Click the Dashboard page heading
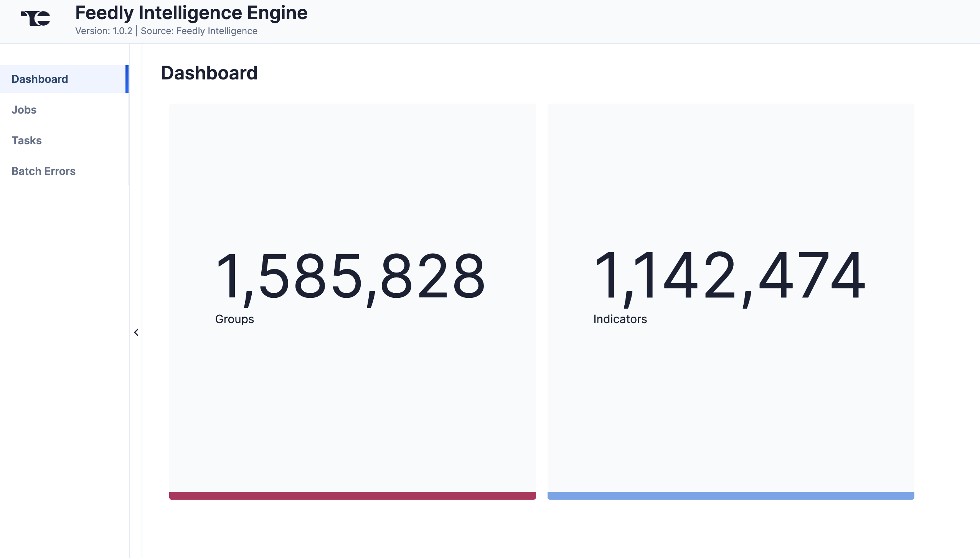Image resolution: width=980 pixels, height=558 pixels. tap(209, 73)
